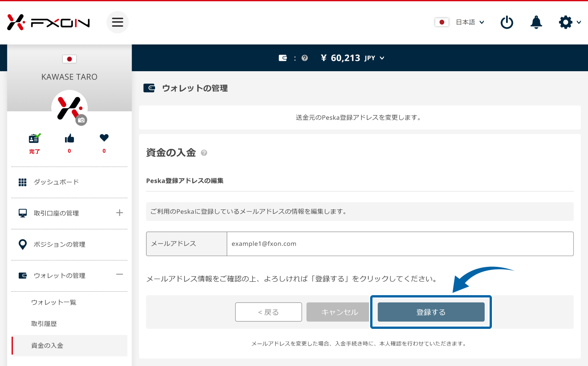This screenshot has height=366, width=588.
Task: Collapse ウォレットの管理 with minus icon
Action: coord(119,274)
